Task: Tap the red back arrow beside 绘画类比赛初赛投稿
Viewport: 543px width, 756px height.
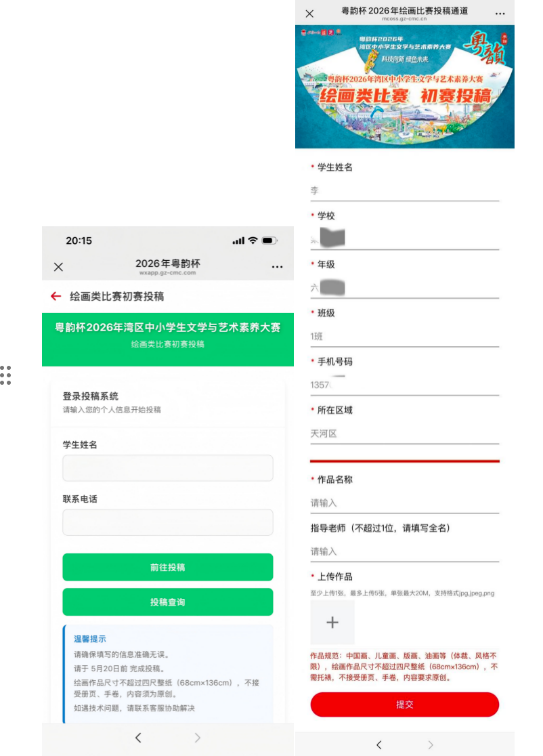Action: tap(56, 296)
